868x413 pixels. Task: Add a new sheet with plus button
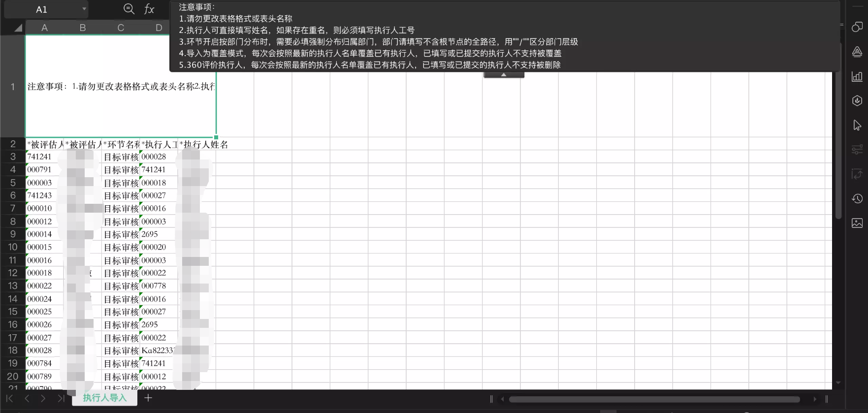[148, 398]
